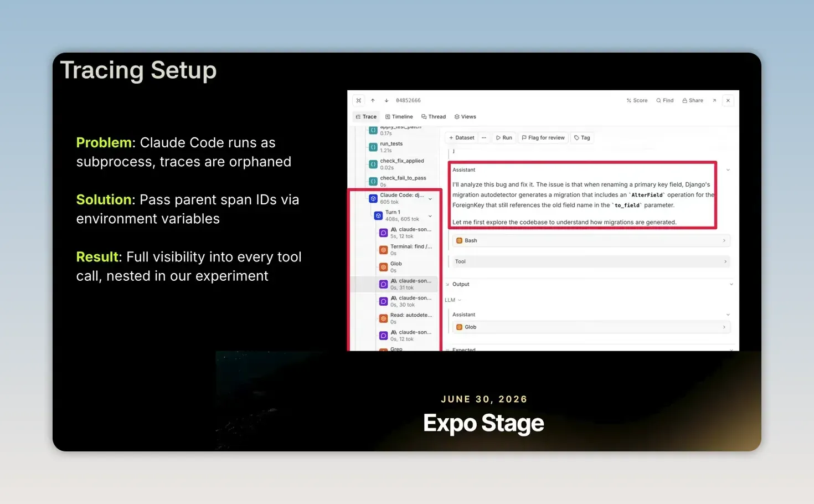This screenshot has width=814, height=504.
Task: Collapse the highlighted Assistant message chevron
Action: tap(728, 170)
